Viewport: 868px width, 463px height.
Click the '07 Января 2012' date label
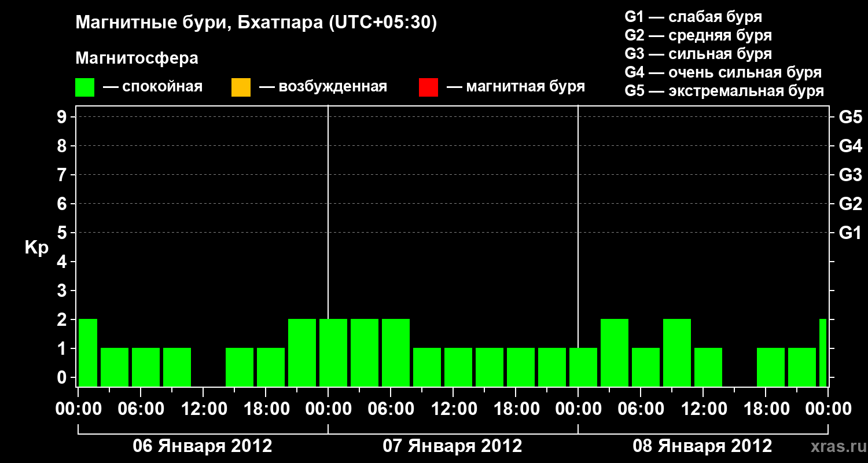[453, 446]
